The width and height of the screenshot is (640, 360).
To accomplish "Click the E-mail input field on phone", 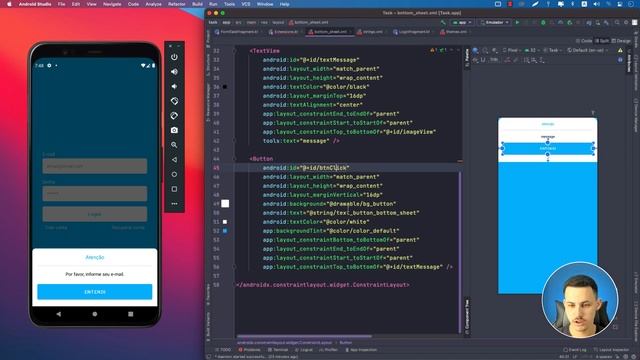I will (x=95, y=166).
